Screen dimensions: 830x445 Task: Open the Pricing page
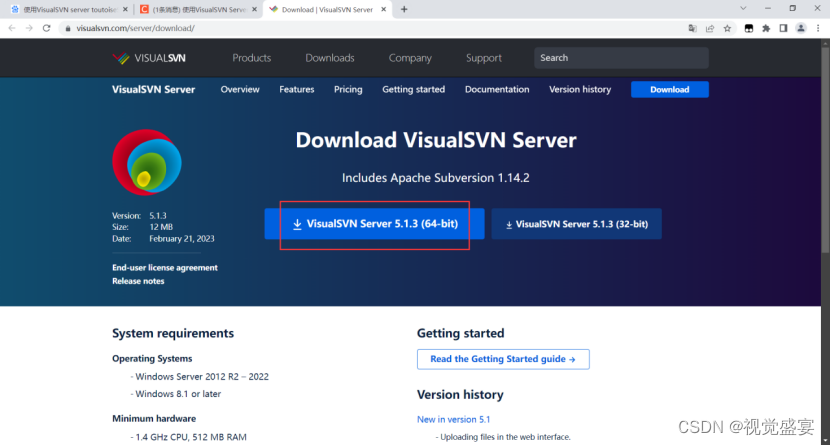pos(348,89)
